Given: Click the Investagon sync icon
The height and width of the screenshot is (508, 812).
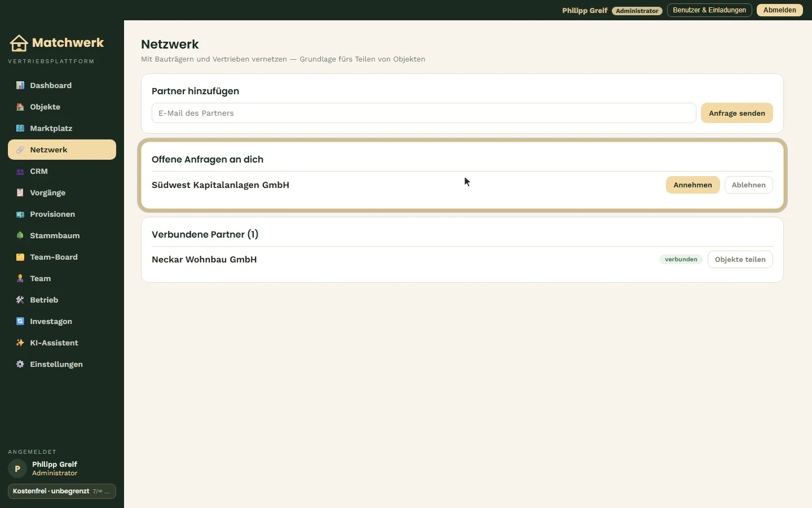Looking at the screenshot, I should click(x=20, y=321).
